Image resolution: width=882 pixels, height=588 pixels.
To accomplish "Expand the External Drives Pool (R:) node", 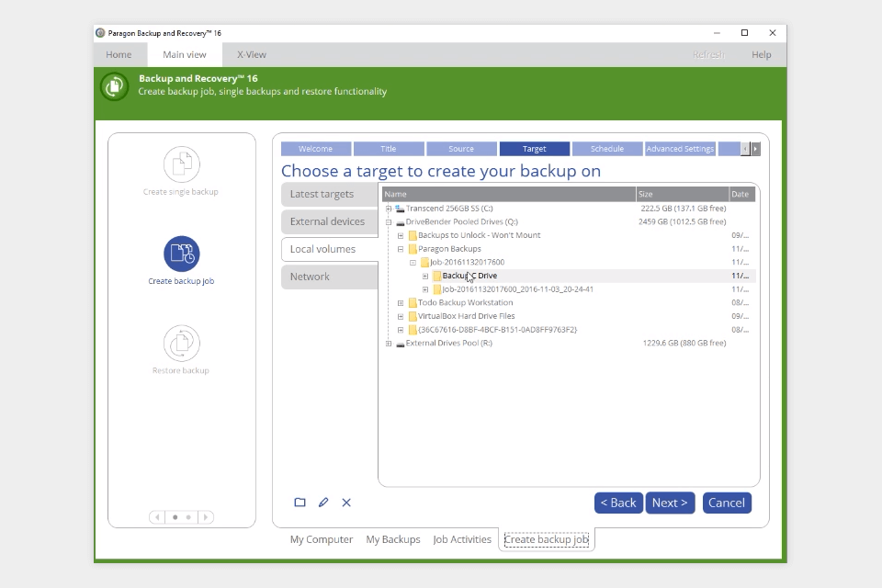I will [x=390, y=343].
